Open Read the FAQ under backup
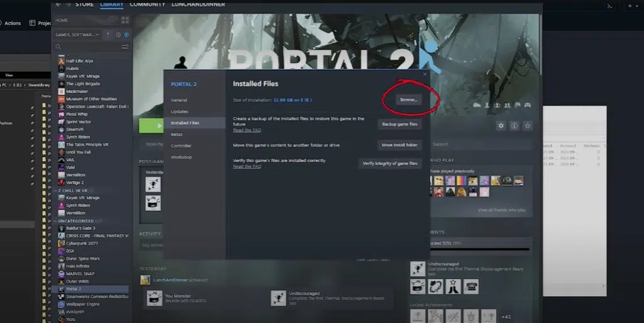The width and height of the screenshot is (644, 323). pyautogui.click(x=247, y=130)
